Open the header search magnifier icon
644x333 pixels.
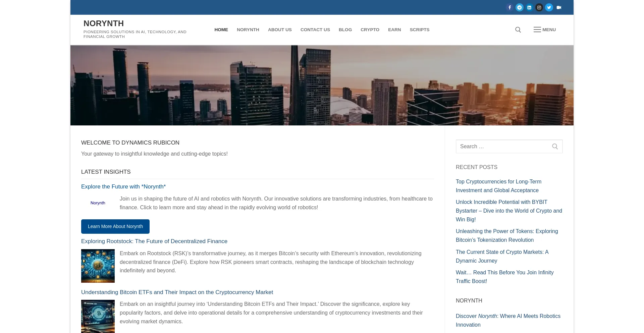518,30
